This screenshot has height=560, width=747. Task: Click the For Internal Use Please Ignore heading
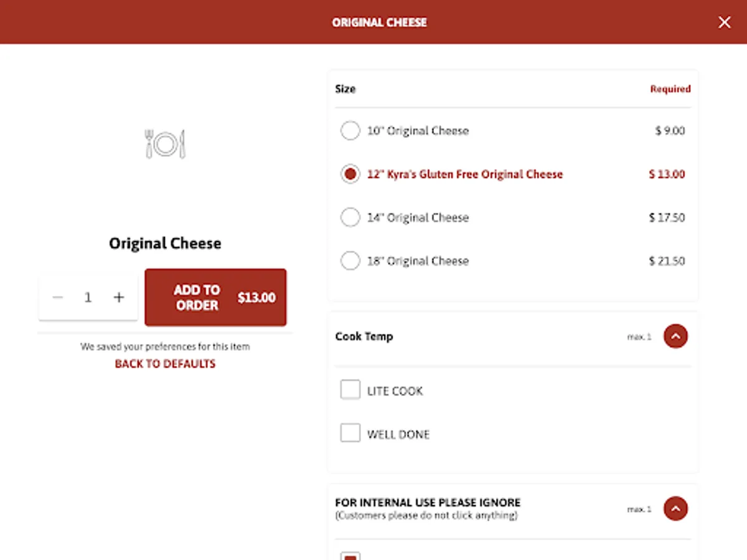tap(428, 503)
